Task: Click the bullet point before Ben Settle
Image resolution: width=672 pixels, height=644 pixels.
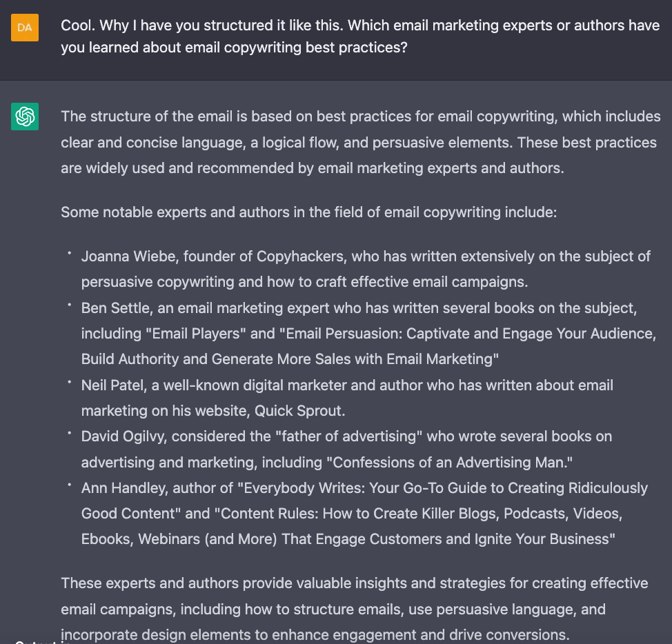Action: pos(70,305)
